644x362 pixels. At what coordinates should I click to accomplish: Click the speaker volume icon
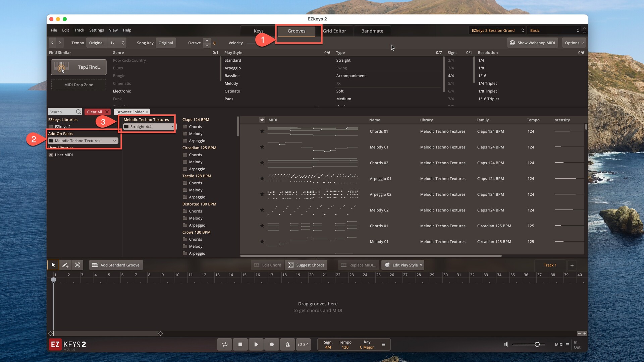[506, 344]
